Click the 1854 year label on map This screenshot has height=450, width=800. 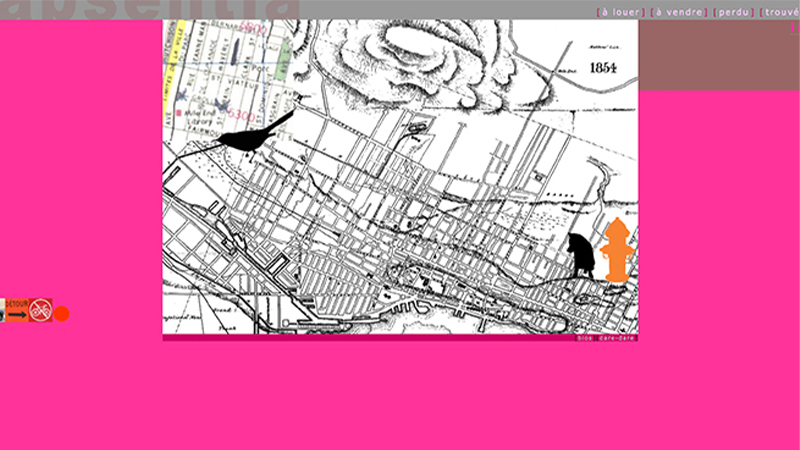pos(603,68)
